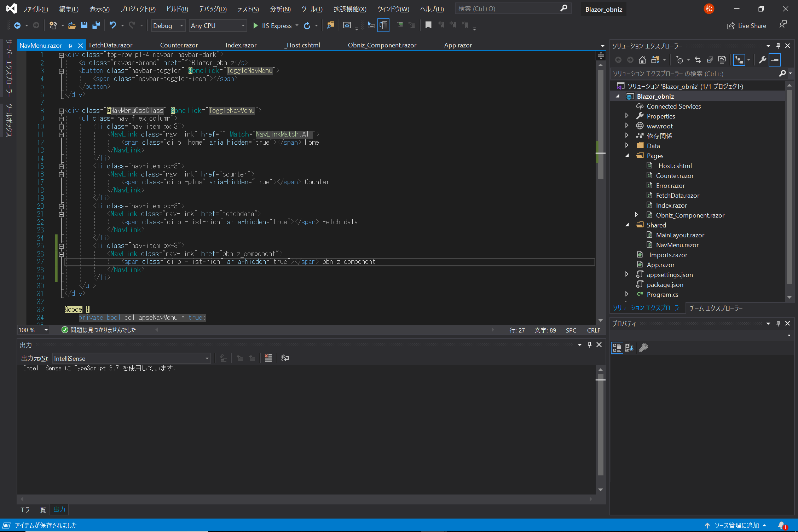Toggle Preview Selected Items in Solution Explorer
This screenshot has height=532, width=798.
774,60
